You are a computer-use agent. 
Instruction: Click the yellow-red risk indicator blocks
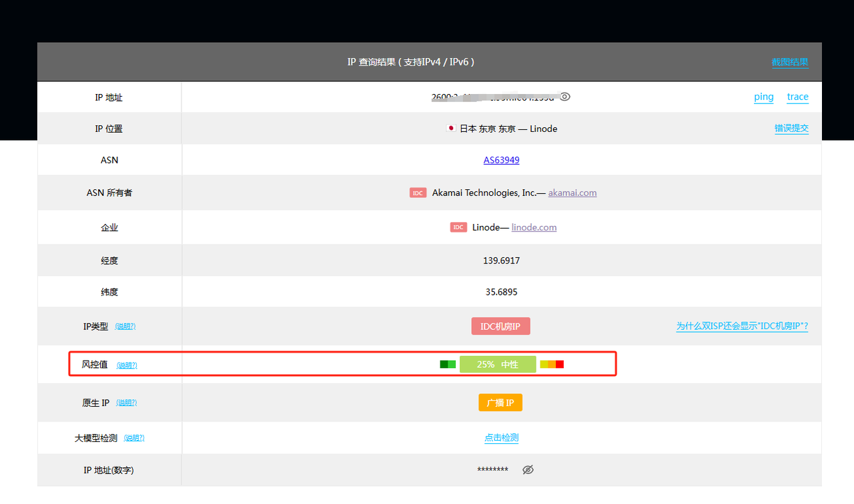coord(552,364)
